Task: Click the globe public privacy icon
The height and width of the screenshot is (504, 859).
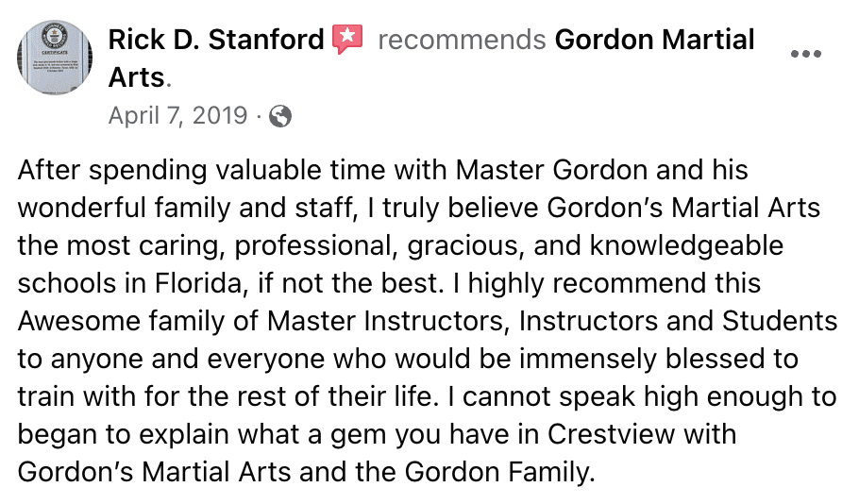Action: click(x=280, y=116)
